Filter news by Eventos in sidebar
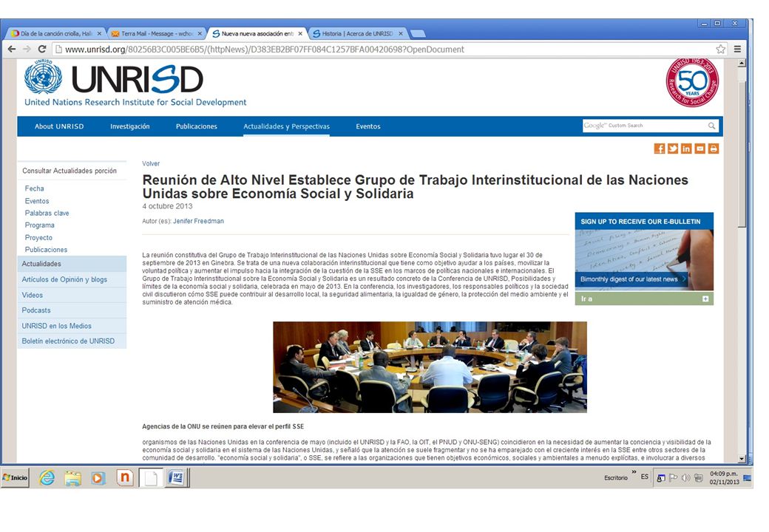This screenshot has width=769, height=532. click(x=37, y=201)
